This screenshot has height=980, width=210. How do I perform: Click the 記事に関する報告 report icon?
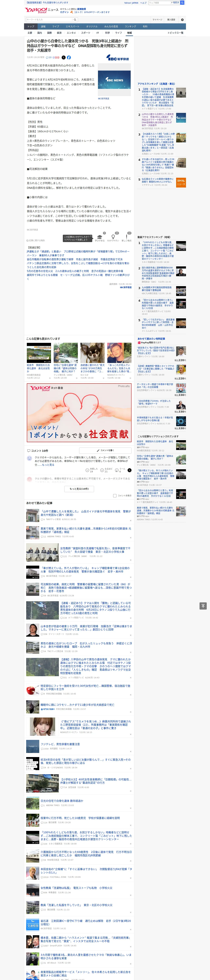point(35,240)
